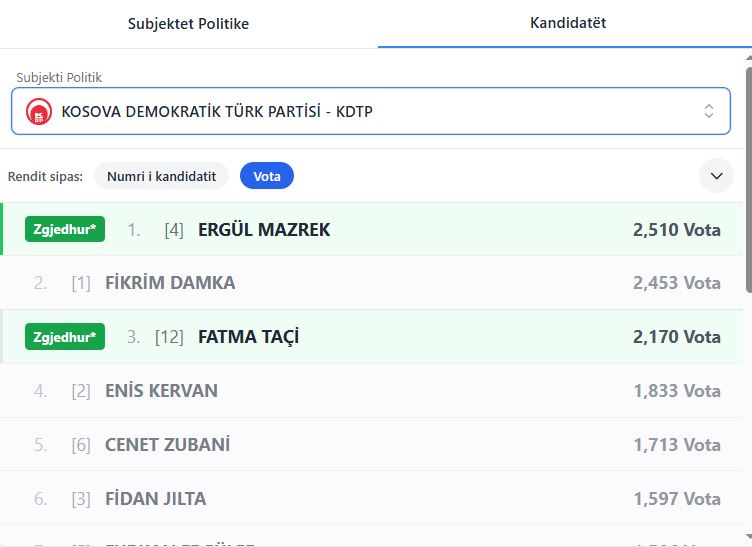Open Fatma Taçi candidate row
The width and height of the screenshot is (752, 547).
coord(248,337)
